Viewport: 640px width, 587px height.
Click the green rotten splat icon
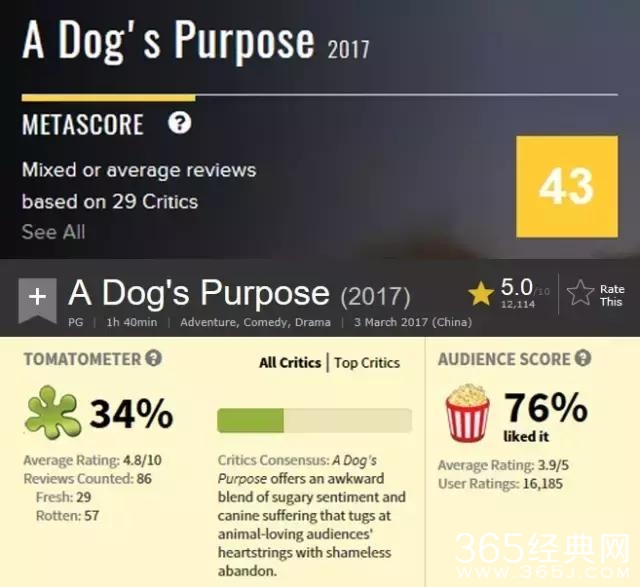(52, 413)
